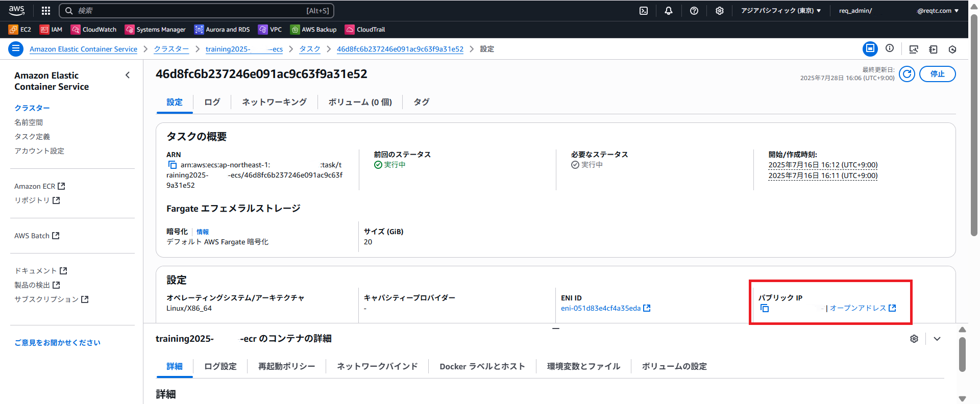The image size is (980, 404).
Task: Open ドキュメント external link
Action: click(41, 271)
